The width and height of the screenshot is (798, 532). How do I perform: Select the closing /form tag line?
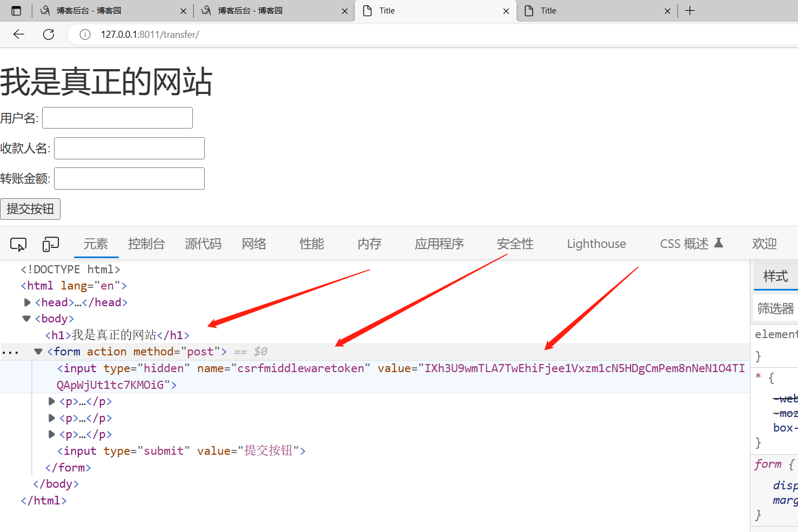68,468
